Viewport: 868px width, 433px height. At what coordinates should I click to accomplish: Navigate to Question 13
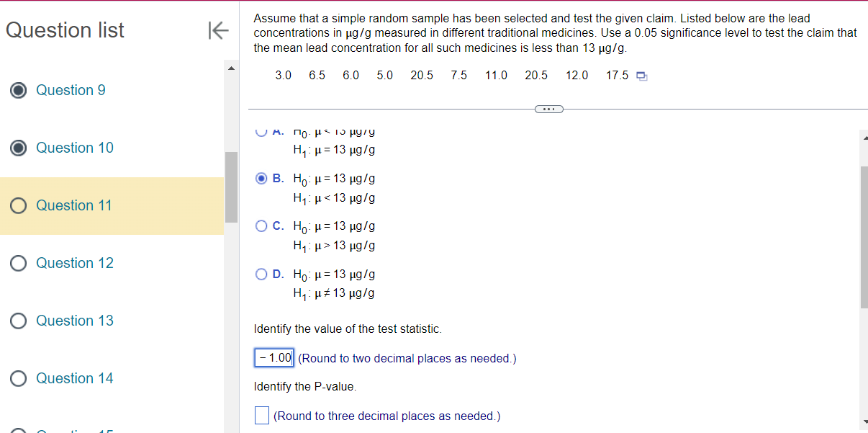coord(74,321)
